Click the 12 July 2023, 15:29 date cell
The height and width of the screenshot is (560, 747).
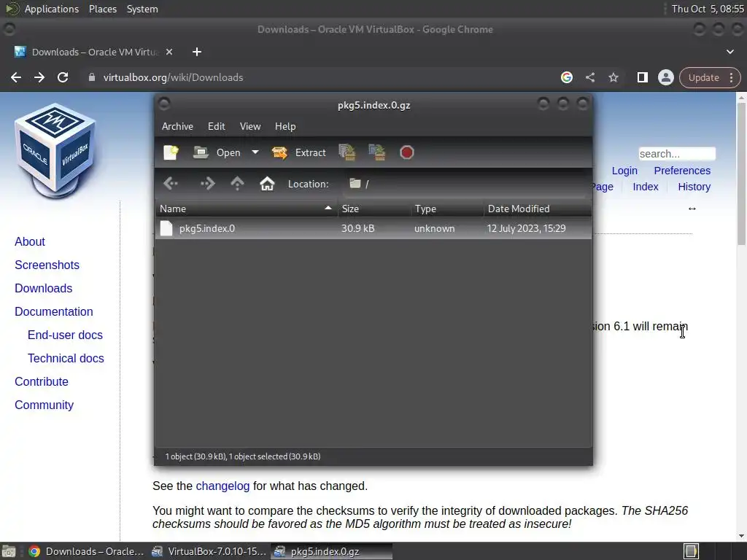(x=526, y=228)
